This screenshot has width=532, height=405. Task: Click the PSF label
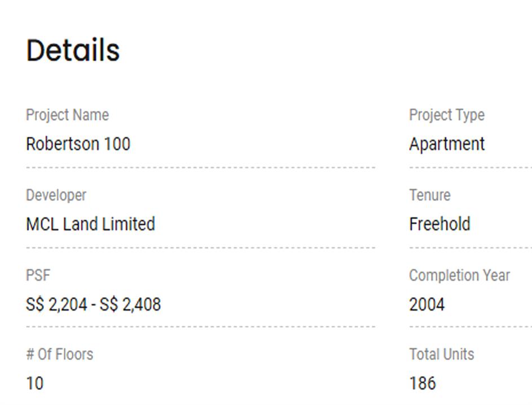tap(38, 276)
